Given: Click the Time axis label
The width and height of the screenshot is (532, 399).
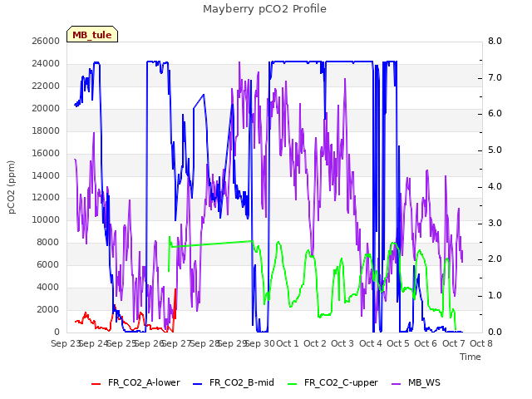Looking at the screenshot, I should [470, 357].
